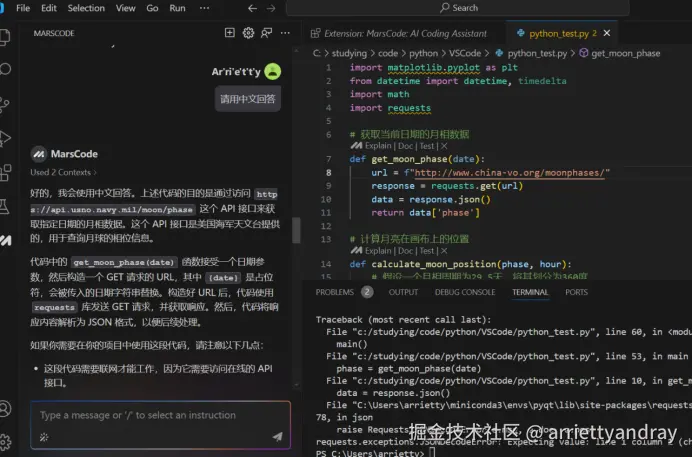Switch to the PORTS tab
Screen dimensions: 692x458
tap(576, 292)
